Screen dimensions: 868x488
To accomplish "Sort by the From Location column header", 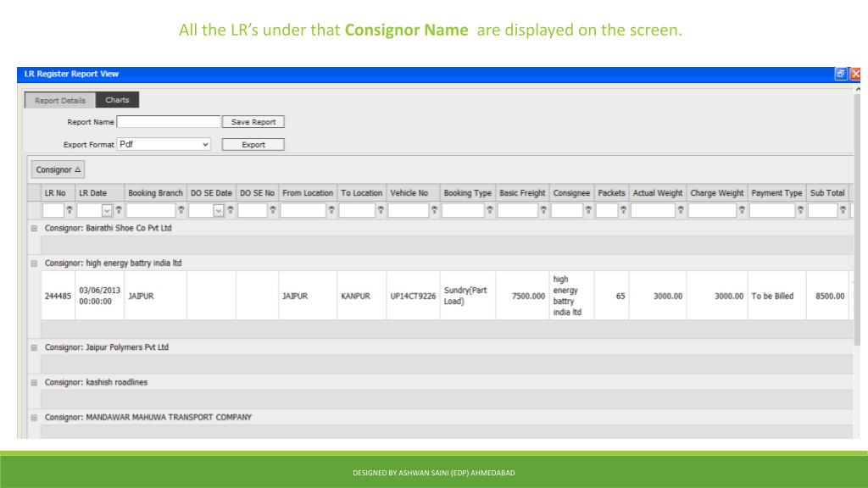I will click(308, 192).
